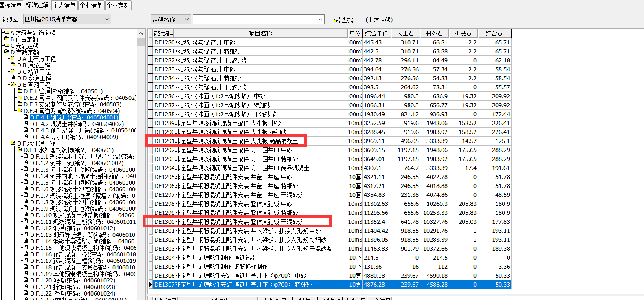Click the document icon beside D.F.1.12 池槽
The height and width of the screenshot is (300, 644).
26,228
